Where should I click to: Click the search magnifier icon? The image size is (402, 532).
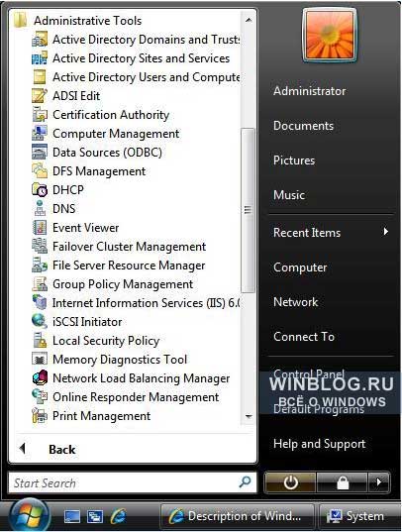(x=245, y=481)
